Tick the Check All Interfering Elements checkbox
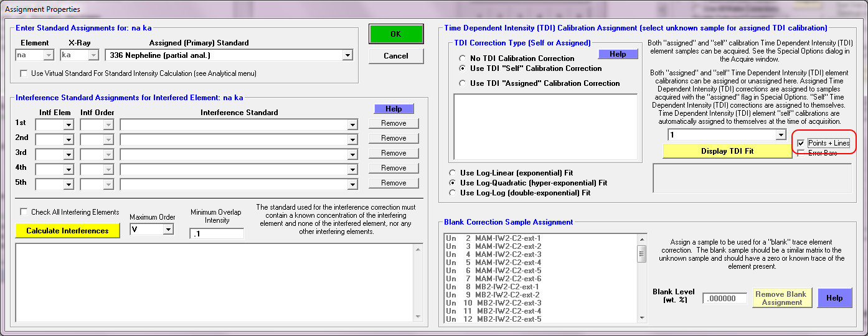Image resolution: width=868 pixels, height=336 pixels. pyautogui.click(x=24, y=212)
